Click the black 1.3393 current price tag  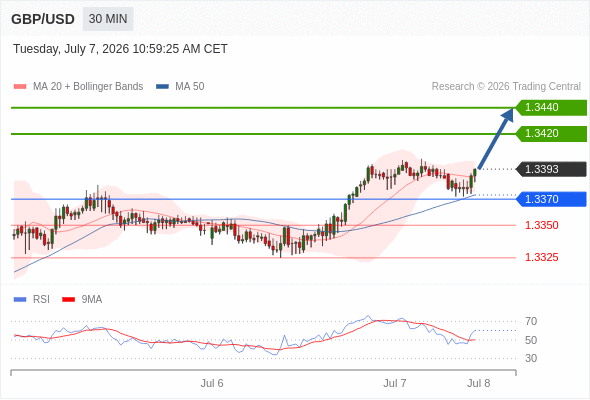click(x=551, y=169)
